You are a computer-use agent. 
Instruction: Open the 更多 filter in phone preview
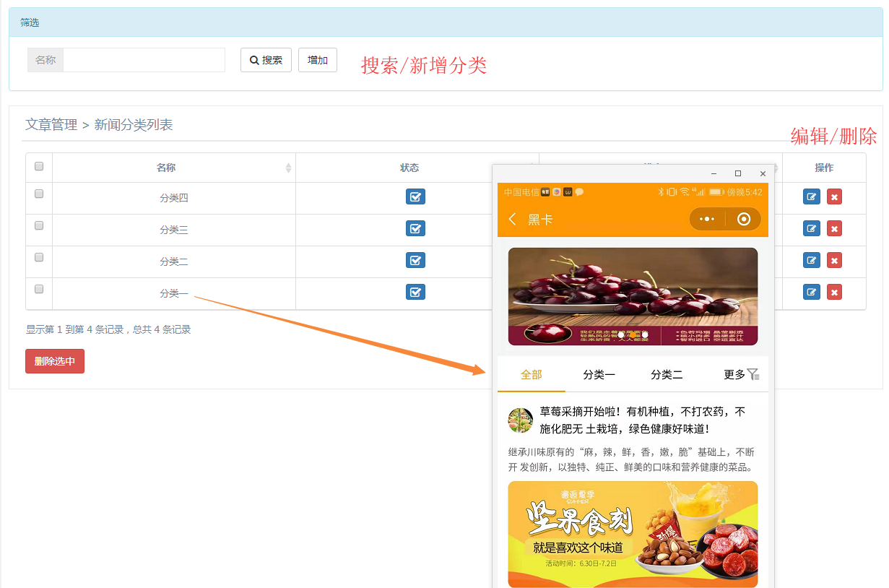[x=742, y=374]
